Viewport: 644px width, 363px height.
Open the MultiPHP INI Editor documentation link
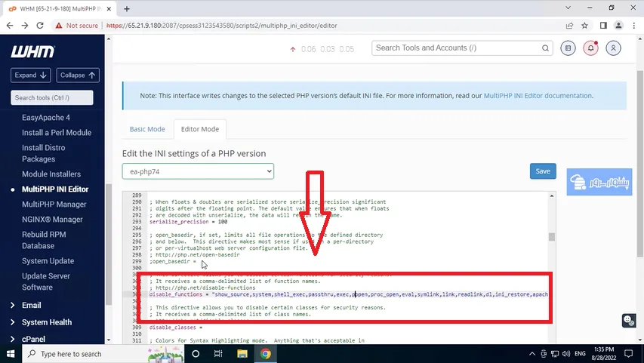pos(538,96)
